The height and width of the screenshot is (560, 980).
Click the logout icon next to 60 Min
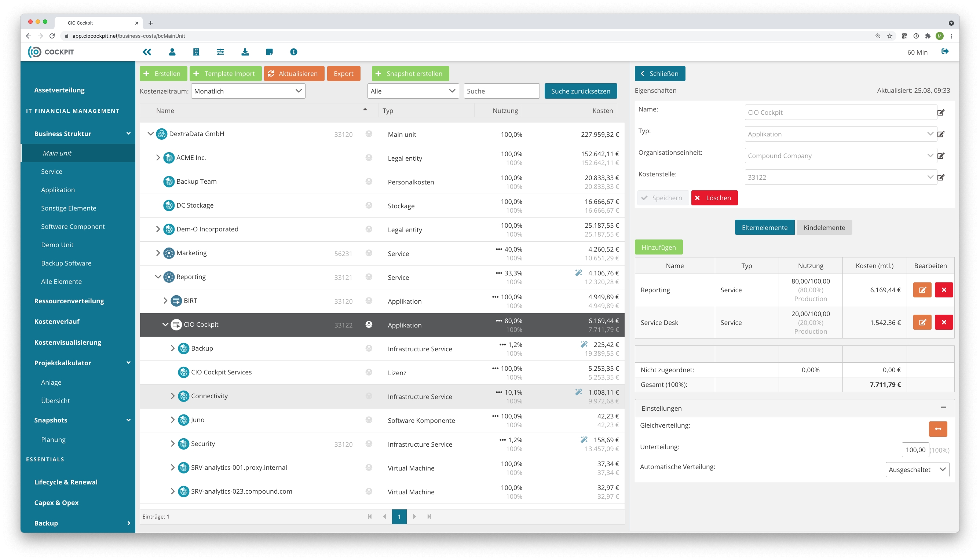point(945,52)
